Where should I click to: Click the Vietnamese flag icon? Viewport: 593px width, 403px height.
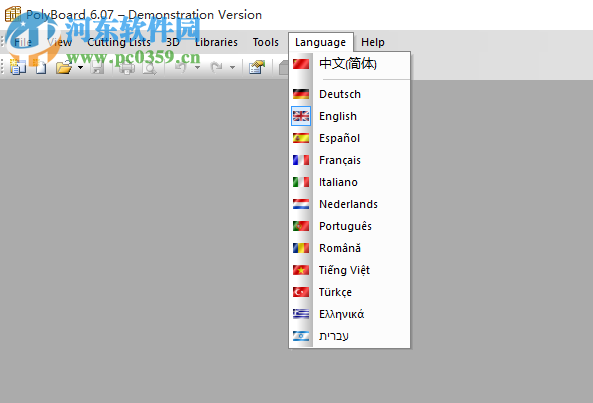(301, 270)
